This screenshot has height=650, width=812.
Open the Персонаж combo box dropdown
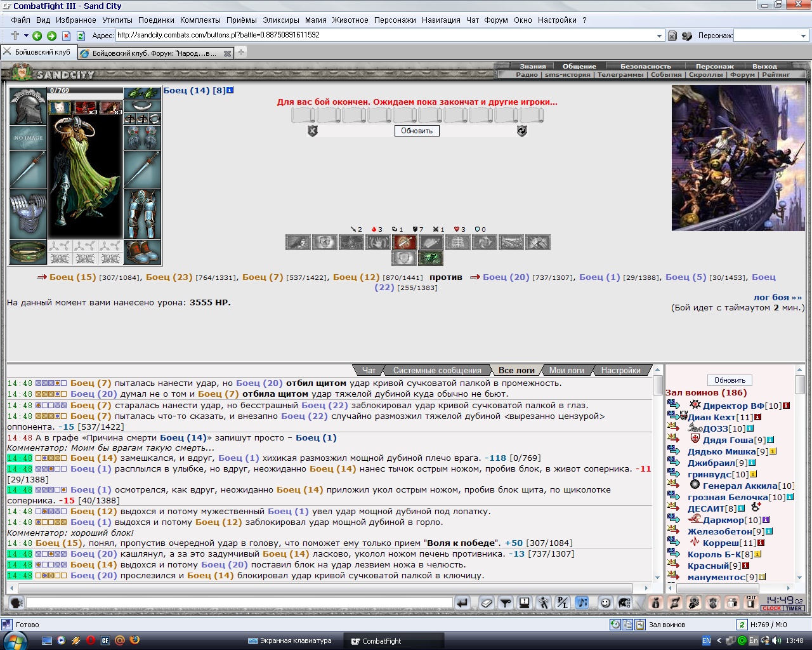(x=804, y=36)
